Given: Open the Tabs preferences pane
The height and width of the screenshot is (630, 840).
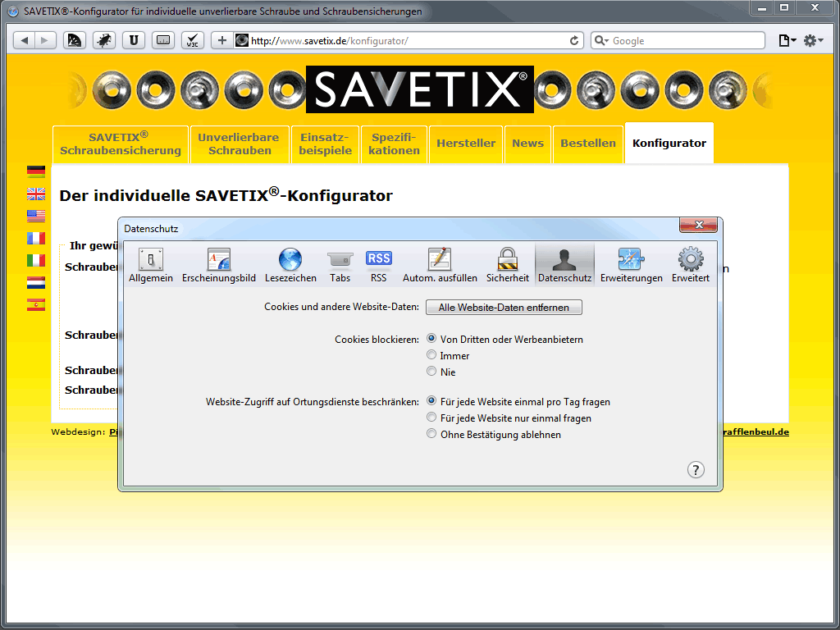Looking at the screenshot, I should 340,265.
